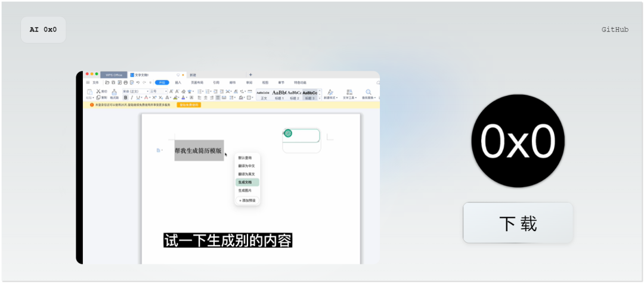This screenshot has width=644, height=283.
Task: Apply the 正文 style
Action: 264,95
